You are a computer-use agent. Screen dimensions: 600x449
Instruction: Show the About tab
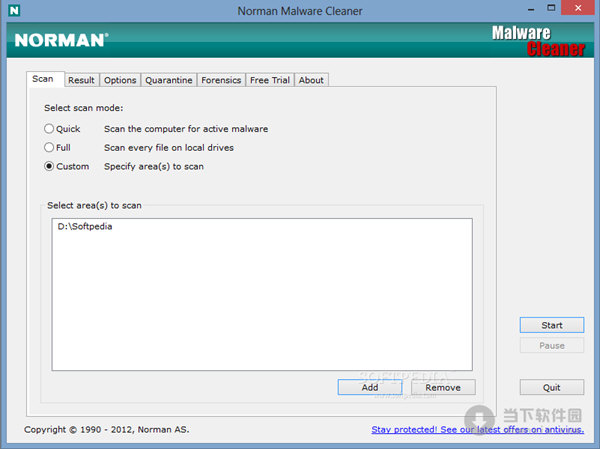(x=311, y=80)
